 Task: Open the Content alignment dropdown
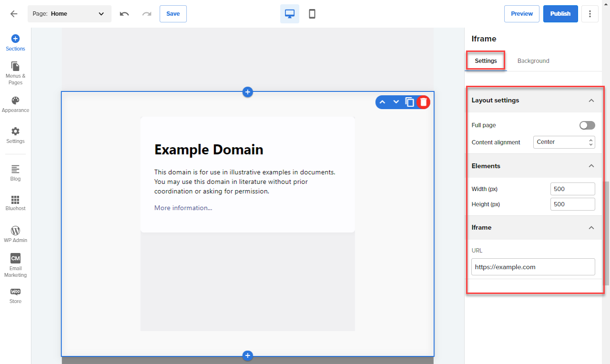564,142
